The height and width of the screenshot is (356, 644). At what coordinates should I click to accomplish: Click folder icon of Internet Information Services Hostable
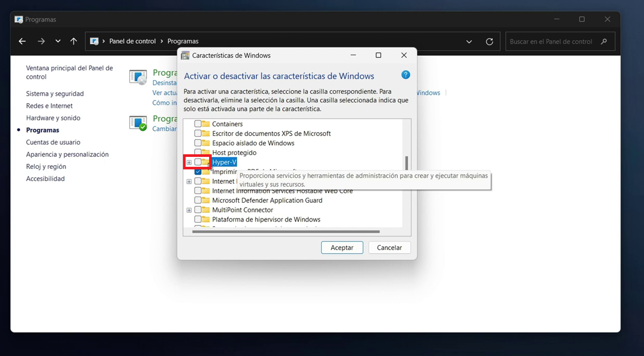click(206, 191)
